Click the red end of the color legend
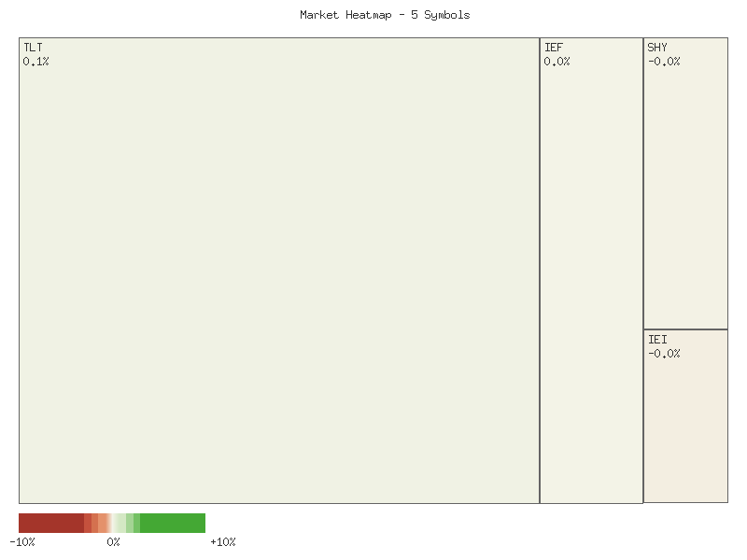This screenshot has width=747, height=560. coord(33,524)
